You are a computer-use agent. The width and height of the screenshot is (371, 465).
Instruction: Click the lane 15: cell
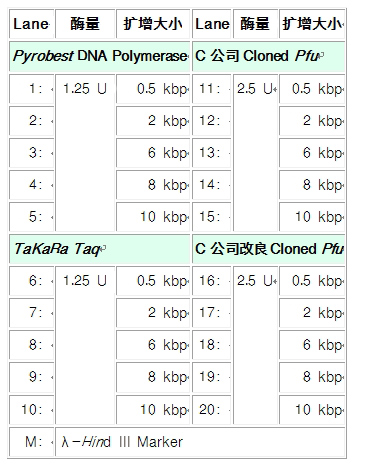212,217
